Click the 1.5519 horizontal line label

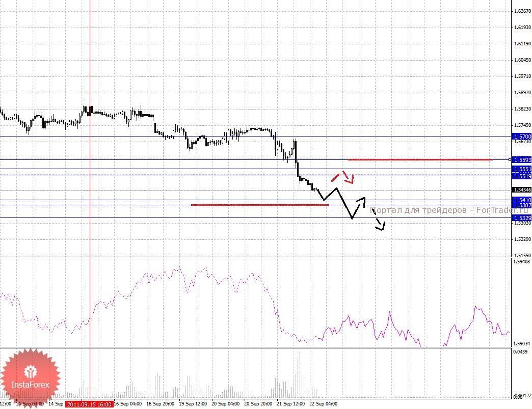point(522,176)
